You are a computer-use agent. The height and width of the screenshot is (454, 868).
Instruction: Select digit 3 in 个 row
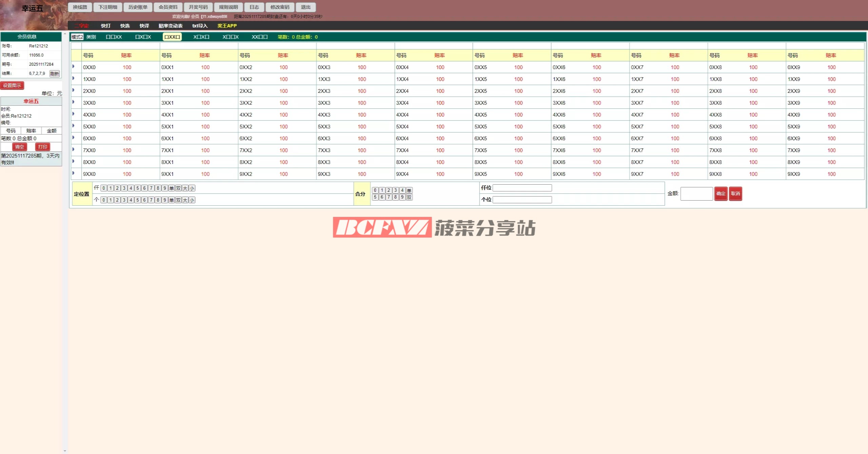click(x=124, y=200)
